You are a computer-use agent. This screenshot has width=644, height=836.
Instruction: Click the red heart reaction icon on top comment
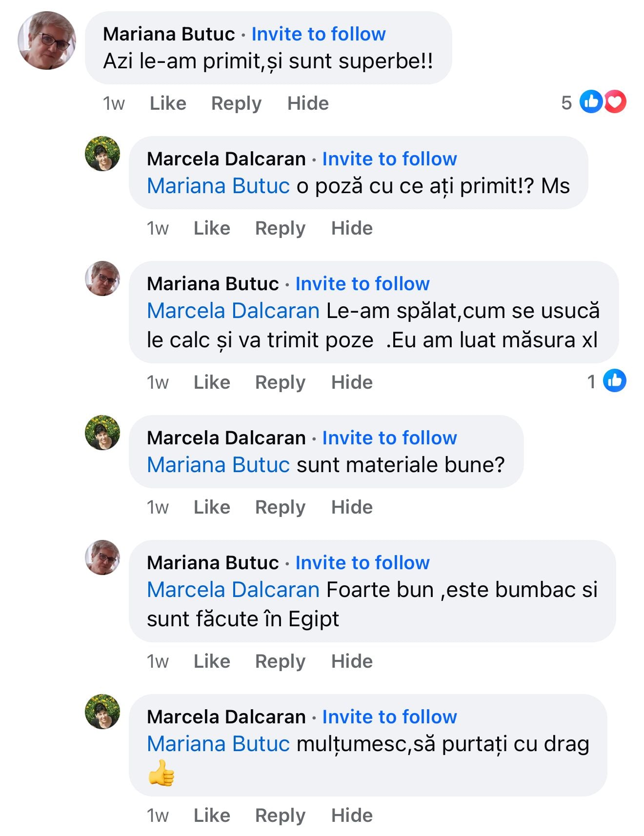coord(616,102)
